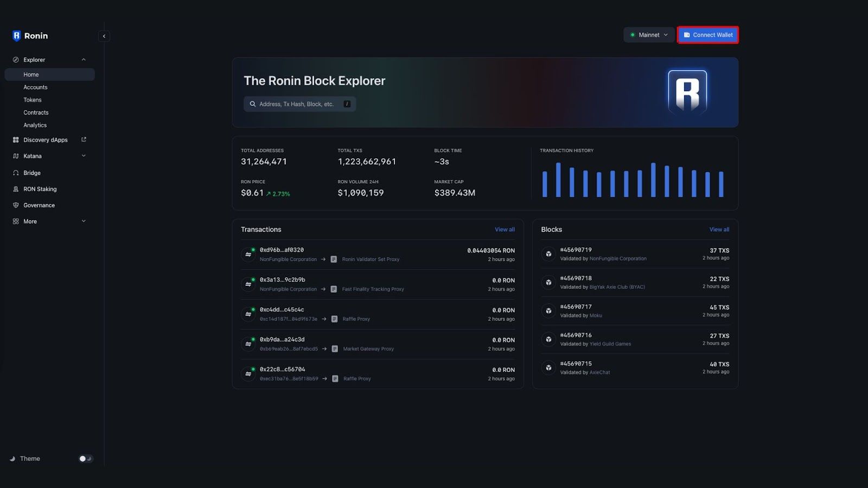This screenshot has height=488, width=868.
Task: Open validator BigYak Axie Club (BYAC)
Action: [617, 287]
